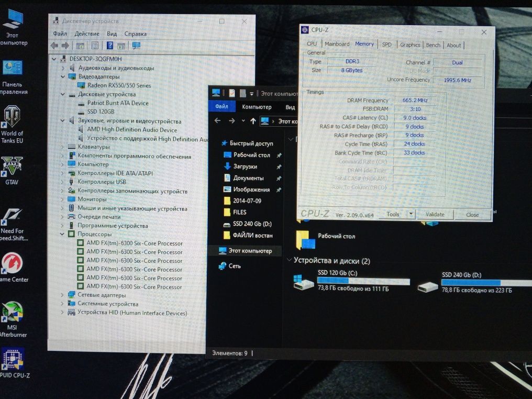
Task: Click Forward arrow in Device Manager toolbar
Action: pyautogui.click(x=65, y=46)
